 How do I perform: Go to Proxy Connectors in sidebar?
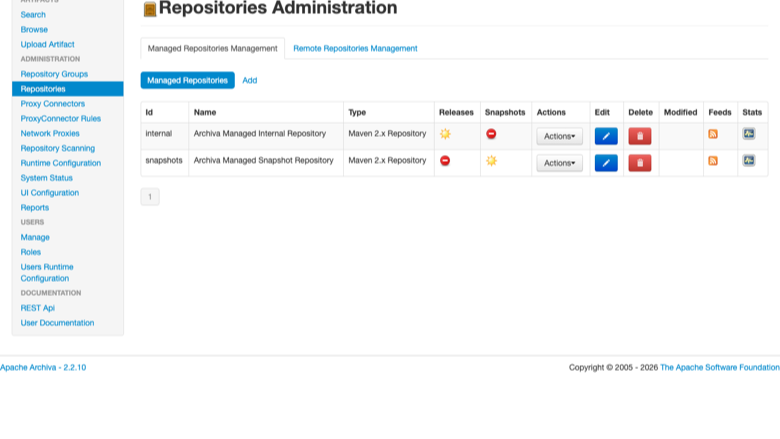click(53, 104)
